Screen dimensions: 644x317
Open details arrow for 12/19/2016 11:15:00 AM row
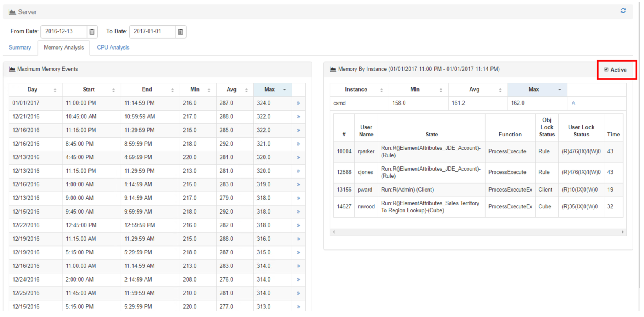[x=299, y=239]
